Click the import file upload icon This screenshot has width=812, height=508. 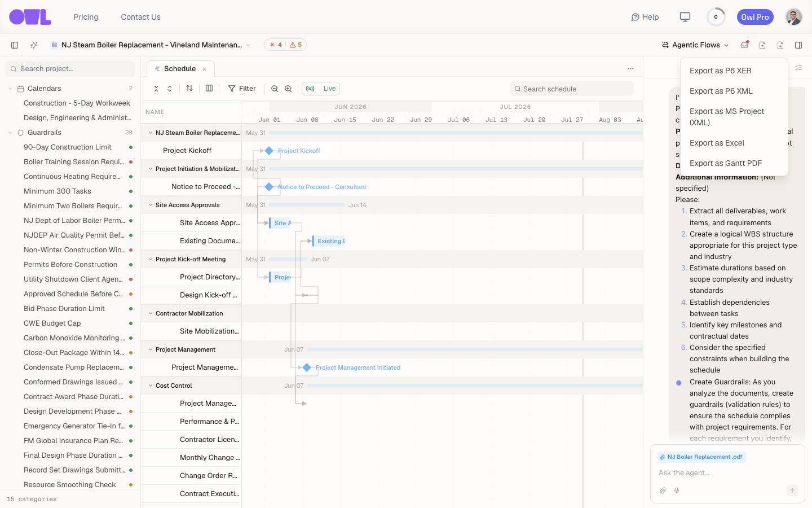click(x=762, y=45)
